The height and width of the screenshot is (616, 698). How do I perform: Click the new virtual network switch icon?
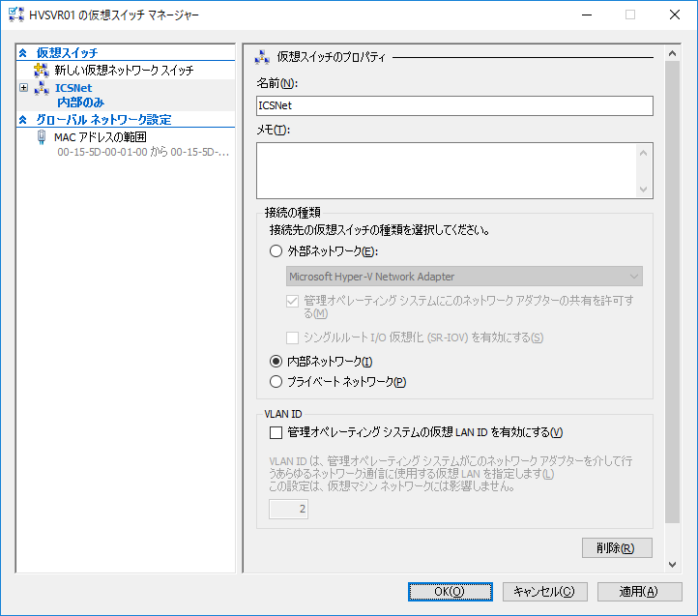42,70
